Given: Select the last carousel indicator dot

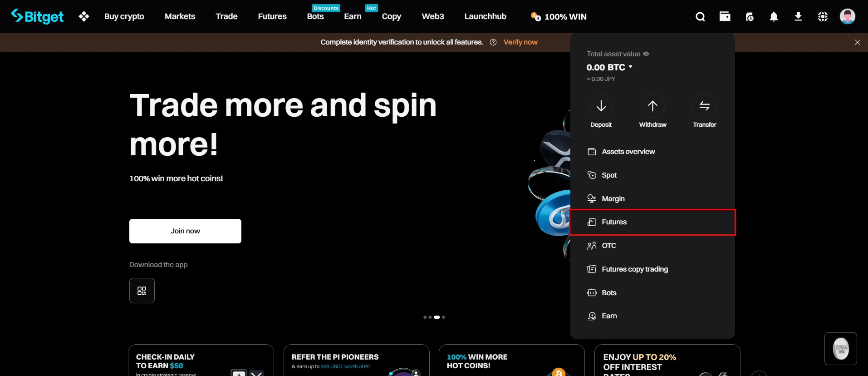Looking at the screenshot, I should [x=443, y=317].
